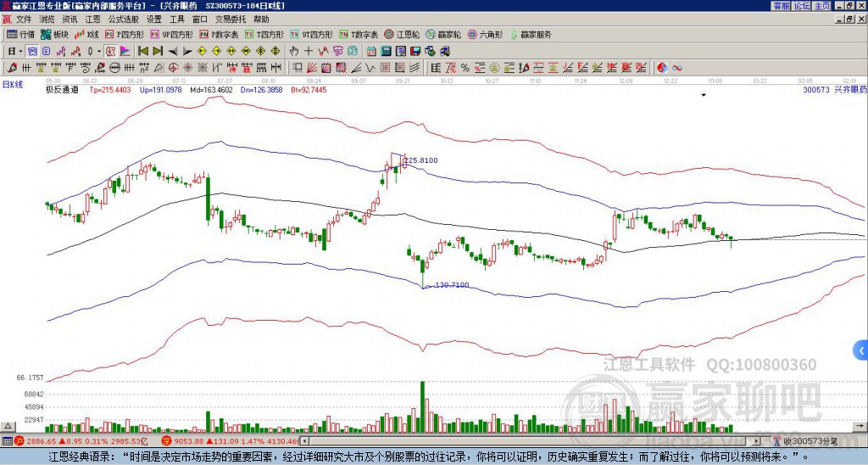Open the T数字表 number table
868x465 pixels.
[x=359, y=34]
